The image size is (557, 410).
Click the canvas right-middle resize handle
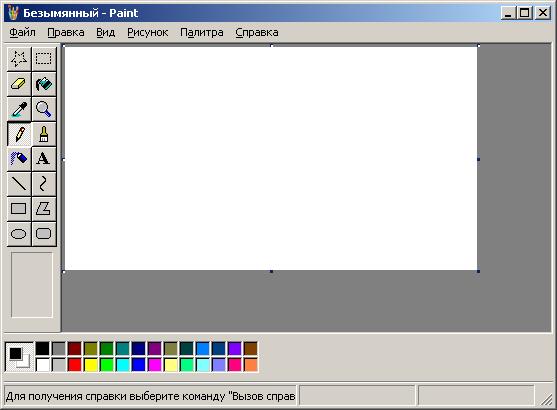478,160
